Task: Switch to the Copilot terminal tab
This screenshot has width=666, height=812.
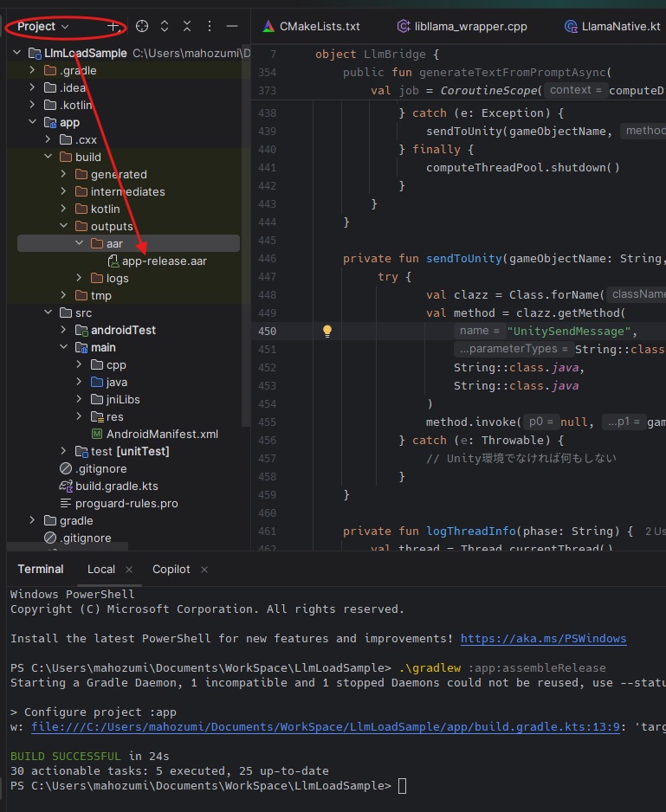Action: (x=171, y=569)
